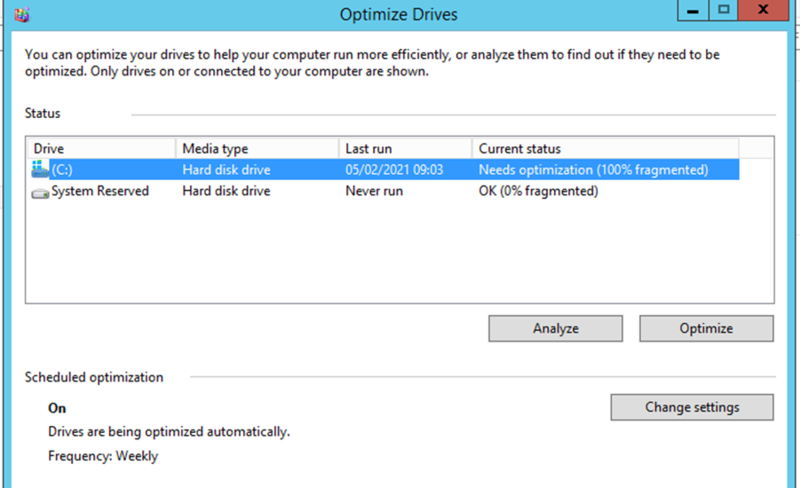Image resolution: width=800 pixels, height=488 pixels.
Task: Click the 'OK (0% fragmented)' status cell
Action: [x=538, y=191]
